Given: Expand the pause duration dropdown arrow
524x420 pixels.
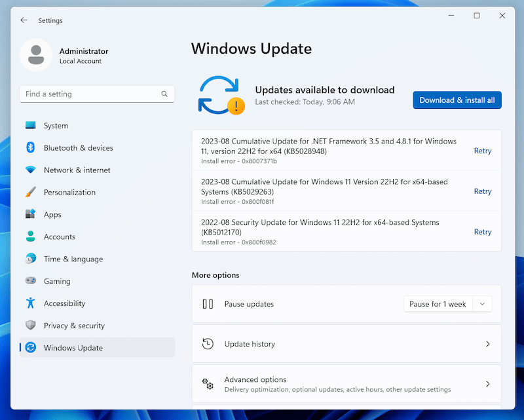Looking at the screenshot, I should coord(482,304).
